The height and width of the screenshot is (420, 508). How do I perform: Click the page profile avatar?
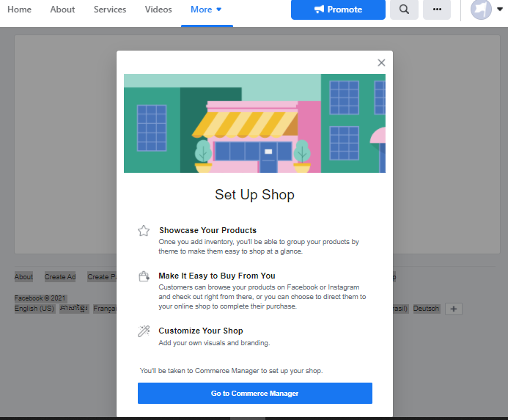[481, 10]
